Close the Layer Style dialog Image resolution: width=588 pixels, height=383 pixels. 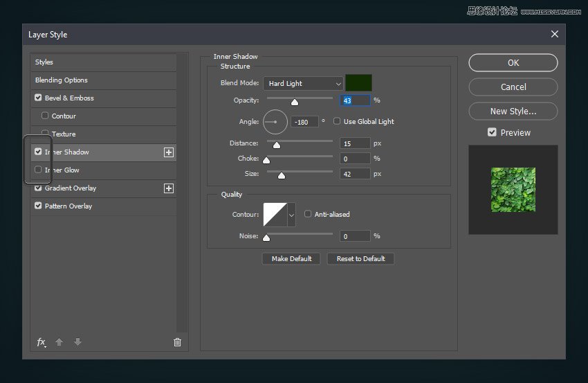[x=554, y=34]
